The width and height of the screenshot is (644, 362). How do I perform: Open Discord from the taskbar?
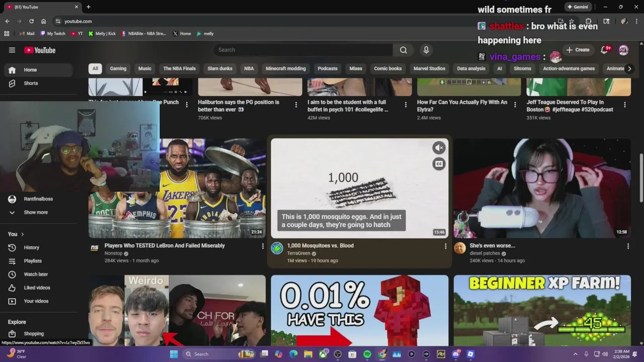[x=456, y=354]
